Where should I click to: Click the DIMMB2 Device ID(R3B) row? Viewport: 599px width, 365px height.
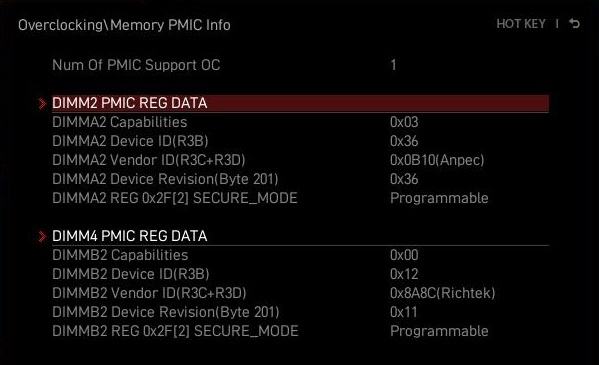point(300,274)
